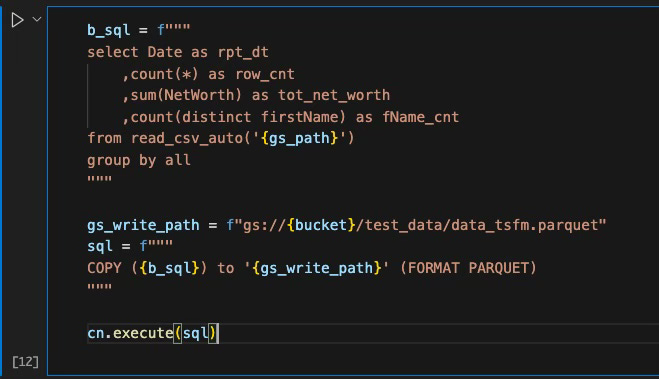Click the {bucket} placeholder in path string
Viewport: 659px width, 379px height.
point(322,225)
